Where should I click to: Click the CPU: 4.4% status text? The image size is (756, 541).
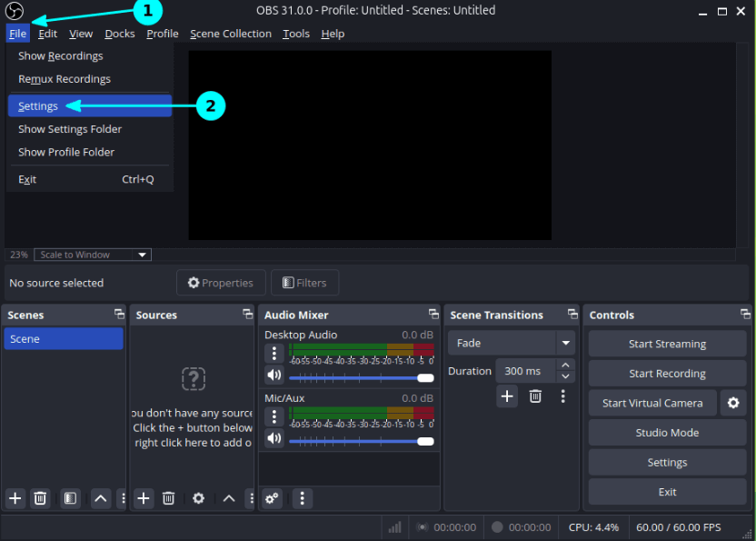point(593,527)
